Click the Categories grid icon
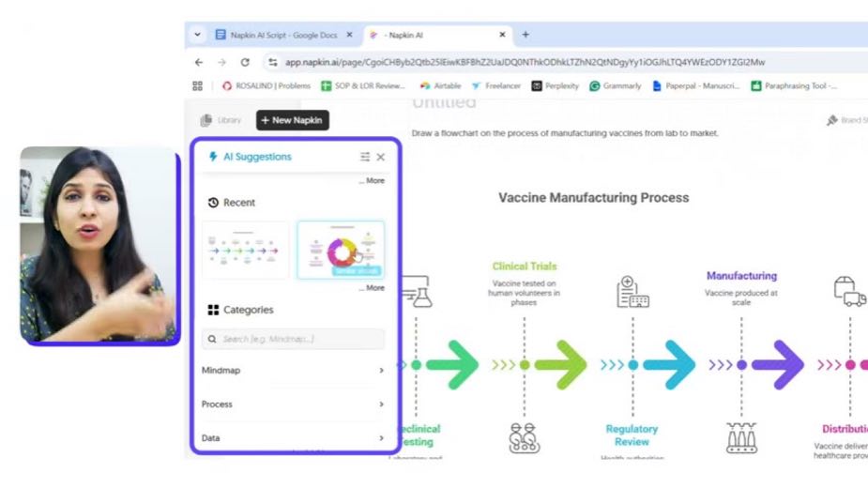868x488 pixels. click(x=213, y=310)
